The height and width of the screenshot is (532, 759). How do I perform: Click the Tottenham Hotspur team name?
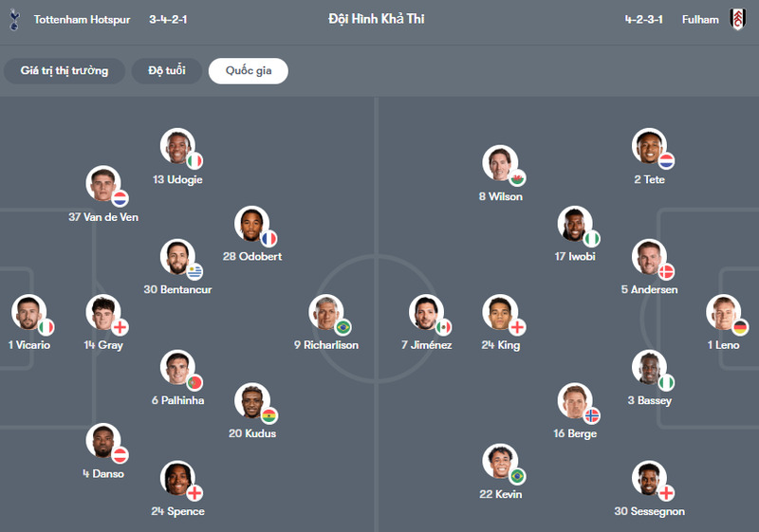83,20
